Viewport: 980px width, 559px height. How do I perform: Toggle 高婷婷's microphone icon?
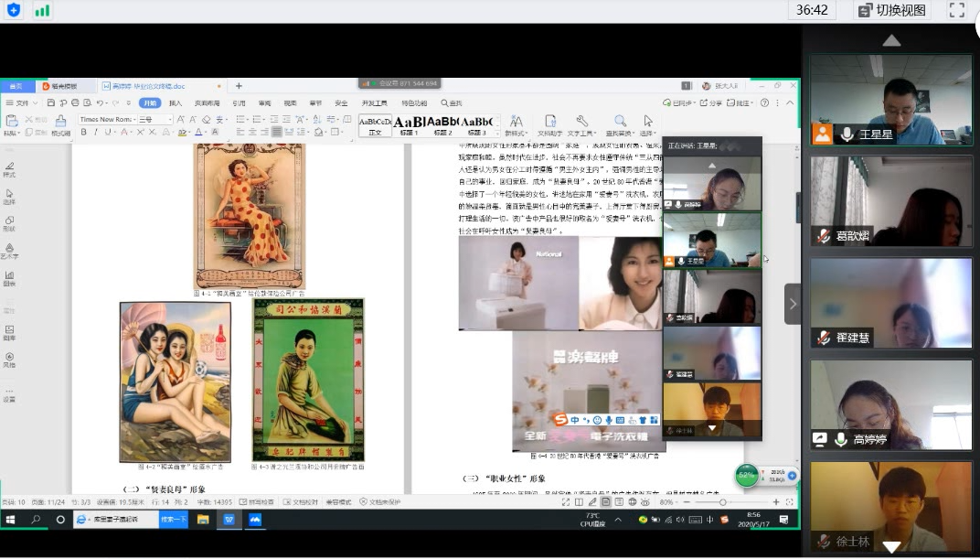click(841, 440)
